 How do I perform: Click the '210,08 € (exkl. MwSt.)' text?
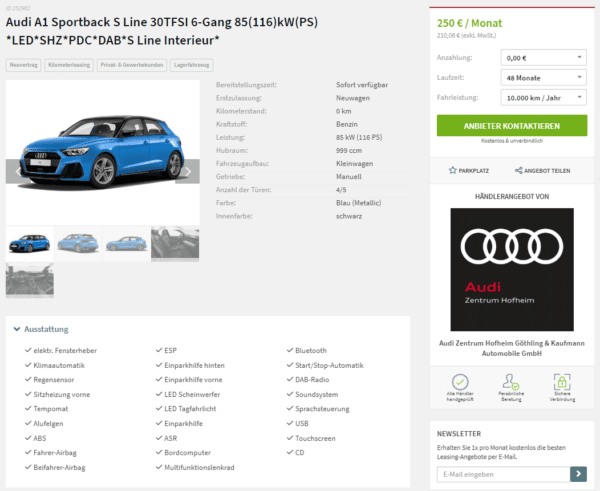466,36
